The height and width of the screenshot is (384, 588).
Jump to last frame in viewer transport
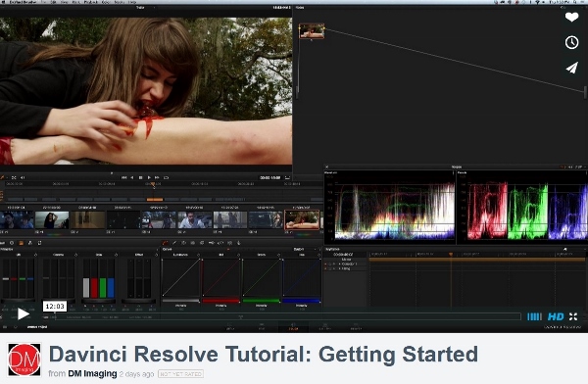(x=157, y=177)
